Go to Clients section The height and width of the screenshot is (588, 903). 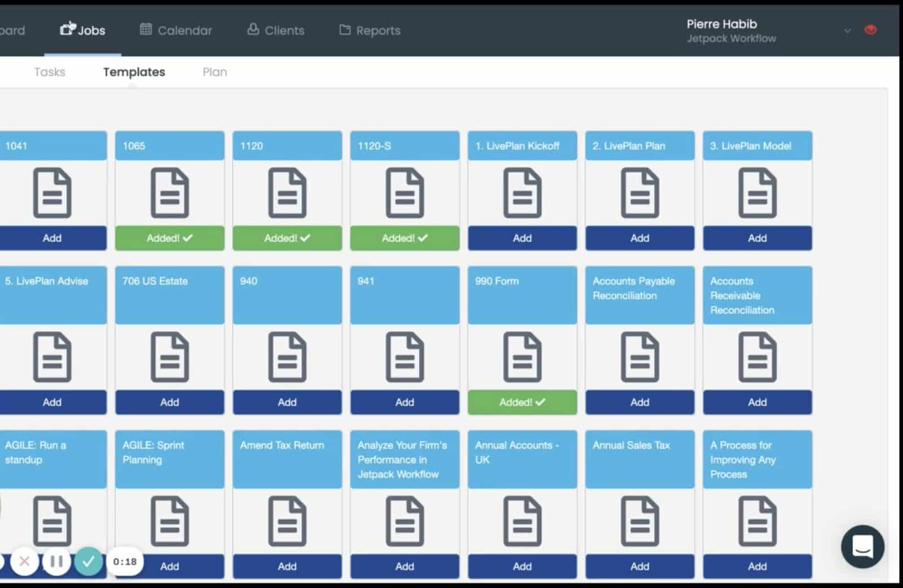point(275,30)
